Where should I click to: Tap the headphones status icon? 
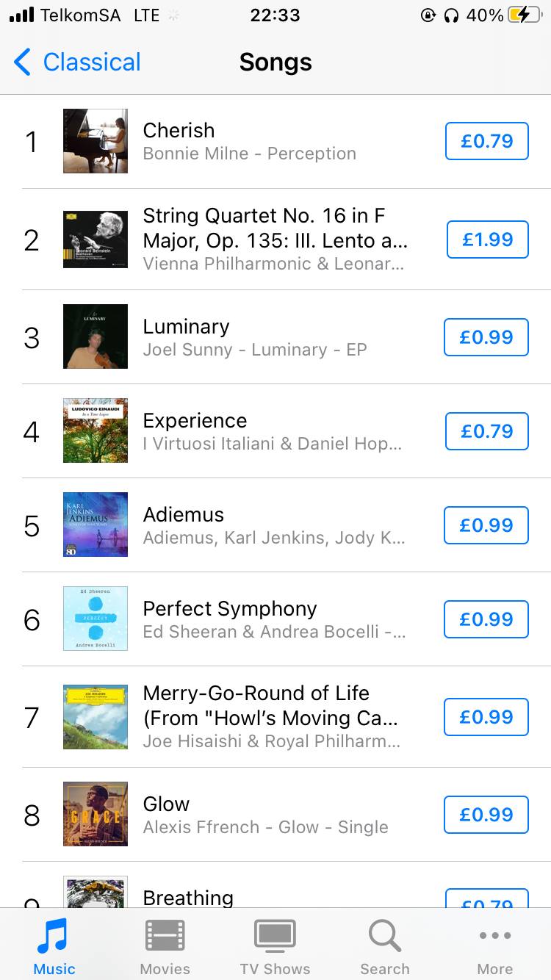(x=451, y=15)
